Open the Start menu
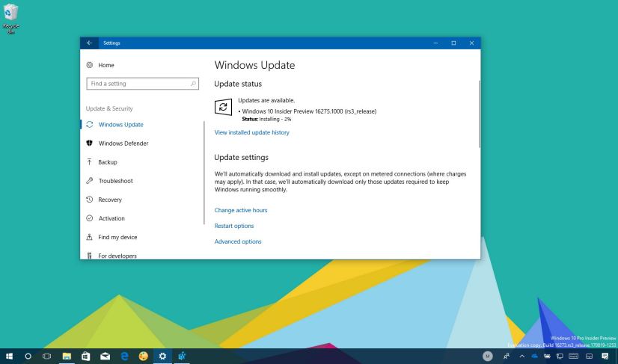 pyautogui.click(x=9, y=356)
